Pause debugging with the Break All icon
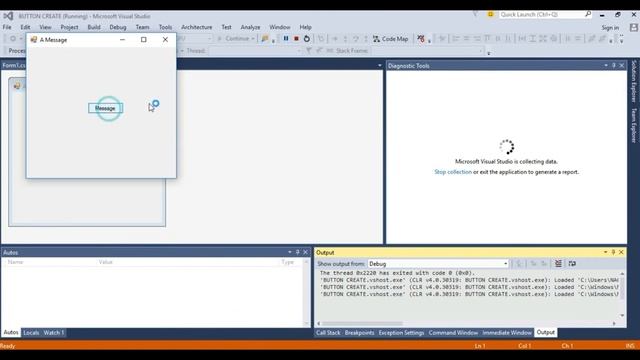This screenshot has height=360, width=640. tap(286, 38)
